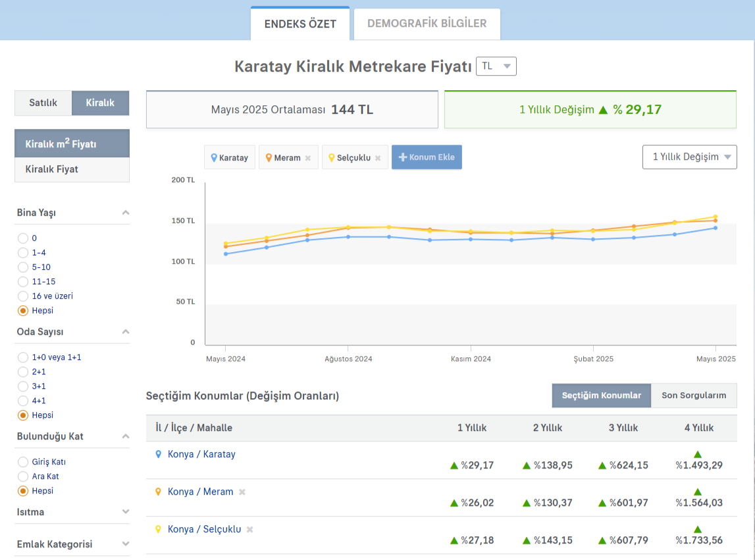Click the x icon beside Konya / Selçuklu row
The width and height of the screenshot is (755, 560).
coord(250,530)
